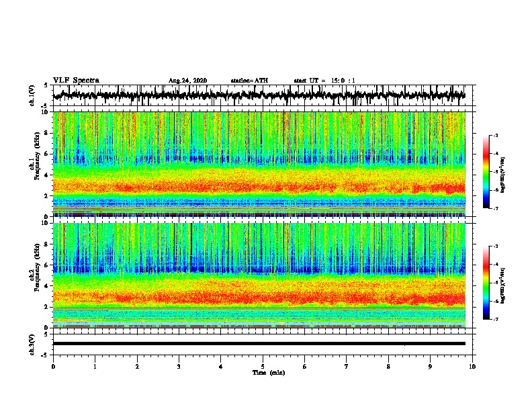Click the ch.1 'Frequency (kHz)' axis label
Image resolution: width=532 pixels, height=411 pixels.
(x=37, y=156)
